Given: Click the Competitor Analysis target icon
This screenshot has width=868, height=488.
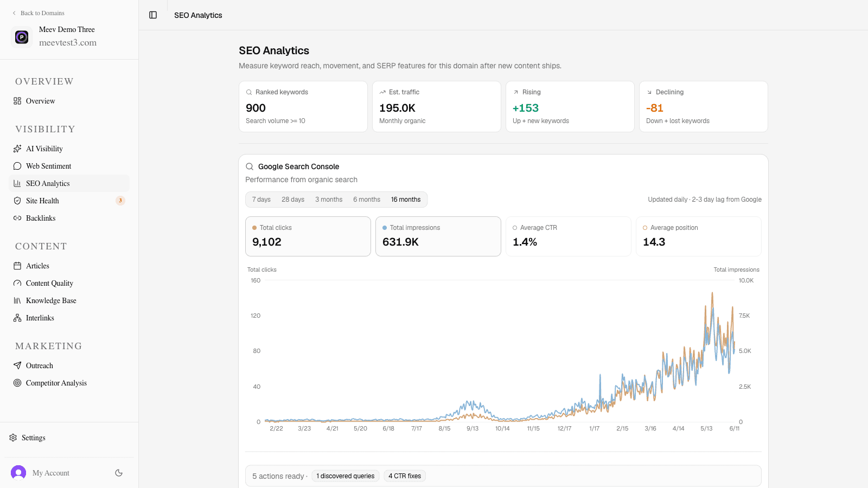Looking at the screenshot, I should [x=17, y=383].
